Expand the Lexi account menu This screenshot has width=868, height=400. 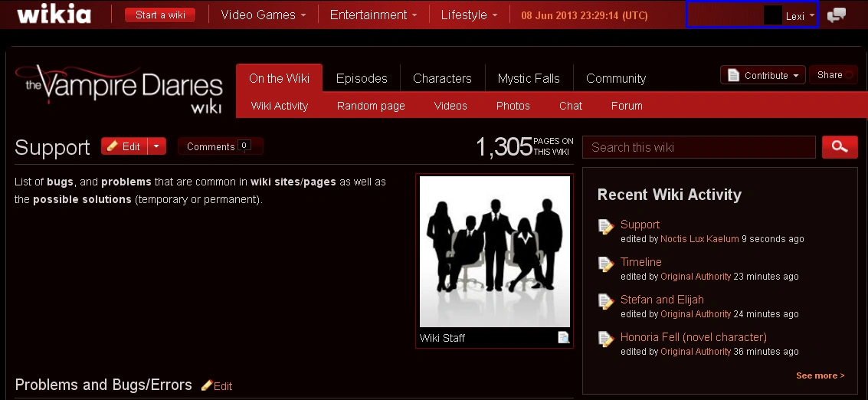point(812,15)
